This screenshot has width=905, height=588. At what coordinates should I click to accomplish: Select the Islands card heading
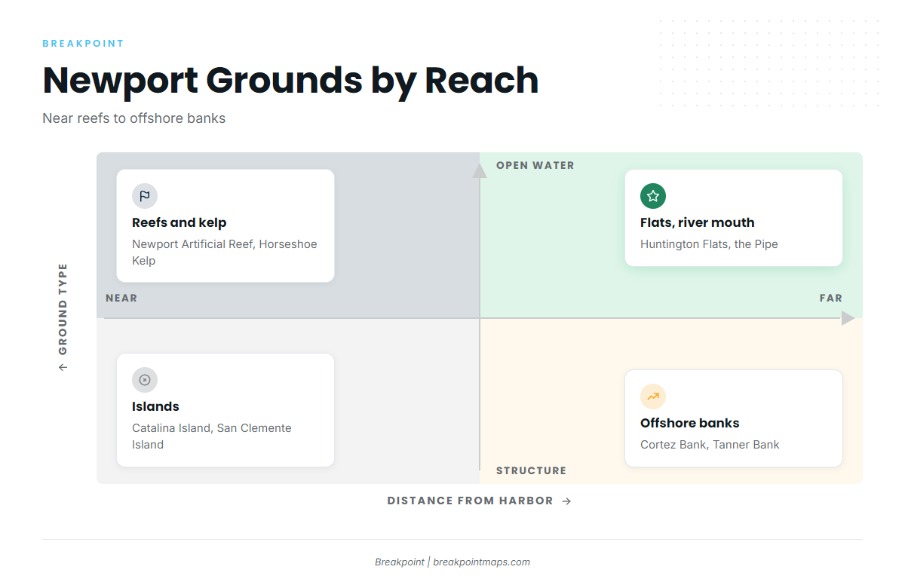pos(155,406)
